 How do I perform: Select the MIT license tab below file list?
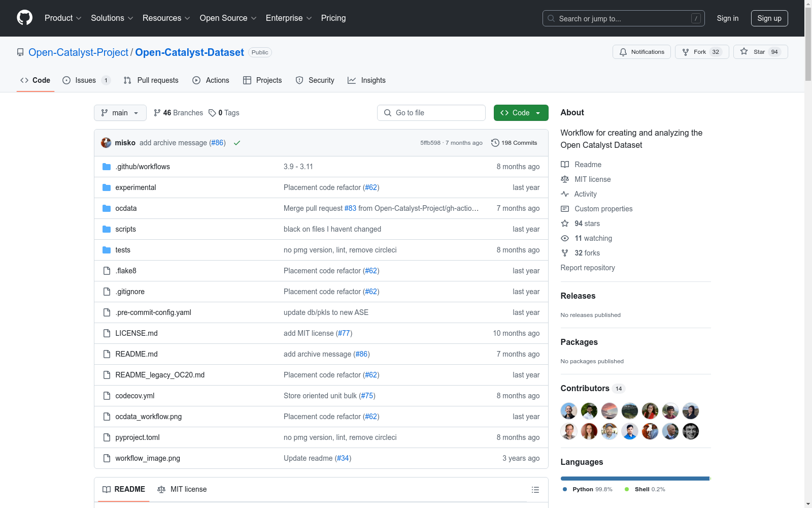pos(182,489)
